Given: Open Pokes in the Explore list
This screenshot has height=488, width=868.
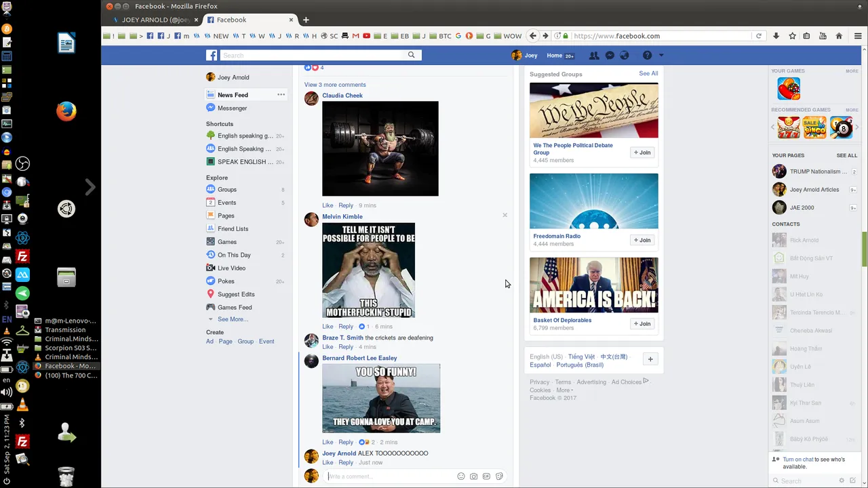Looking at the screenshot, I should 226,281.
